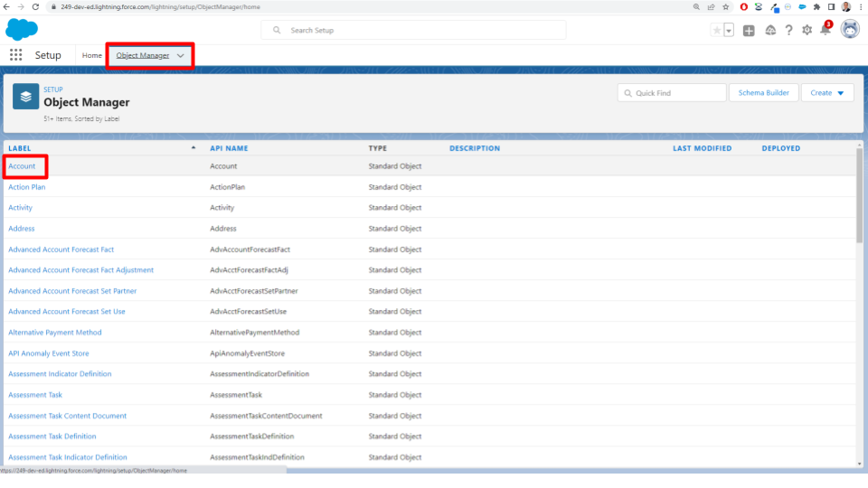Open the Assessment Indicator Definition link

coord(60,374)
